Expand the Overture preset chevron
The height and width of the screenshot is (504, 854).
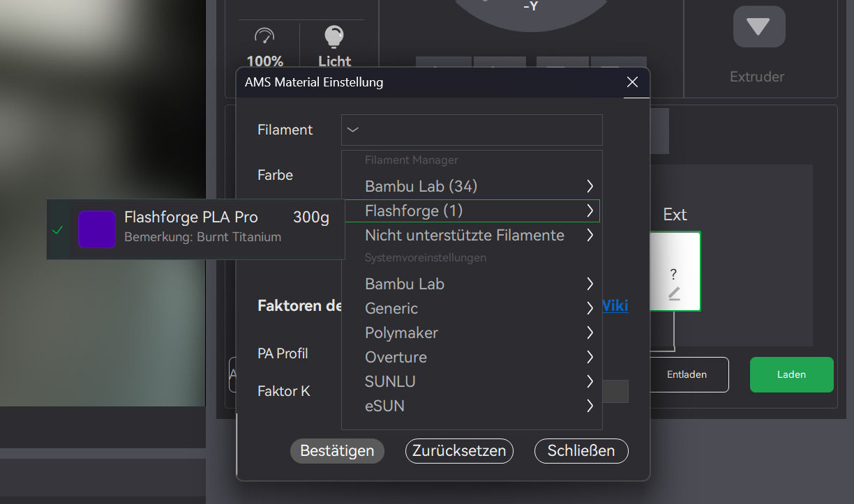(x=590, y=357)
